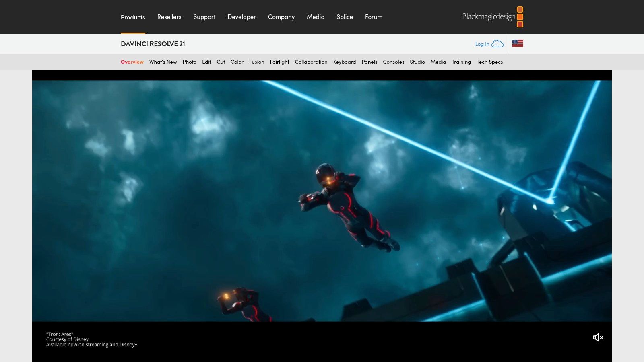
Task: Open the Developer section
Action: click(x=242, y=17)
